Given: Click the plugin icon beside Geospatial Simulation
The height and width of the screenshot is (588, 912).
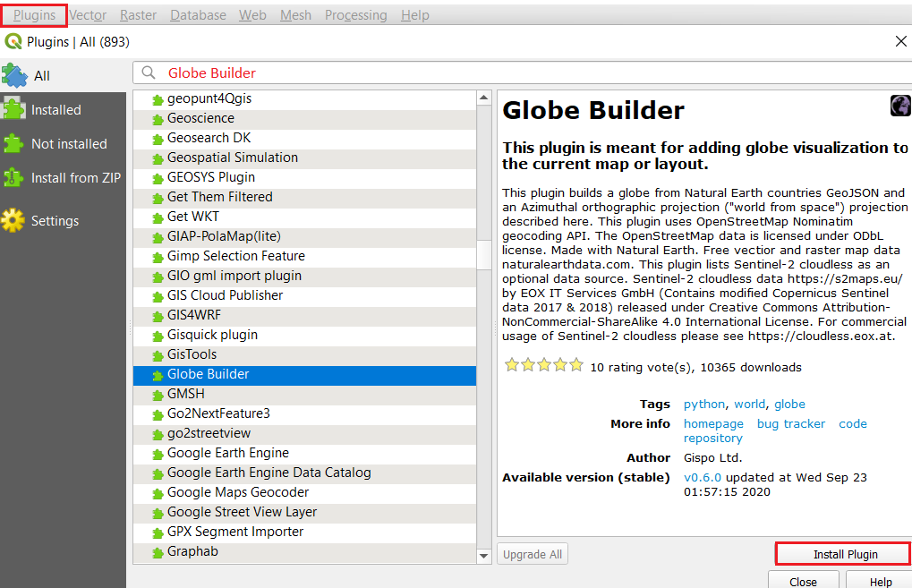Looking at the screenshot, I should (157, 159).
